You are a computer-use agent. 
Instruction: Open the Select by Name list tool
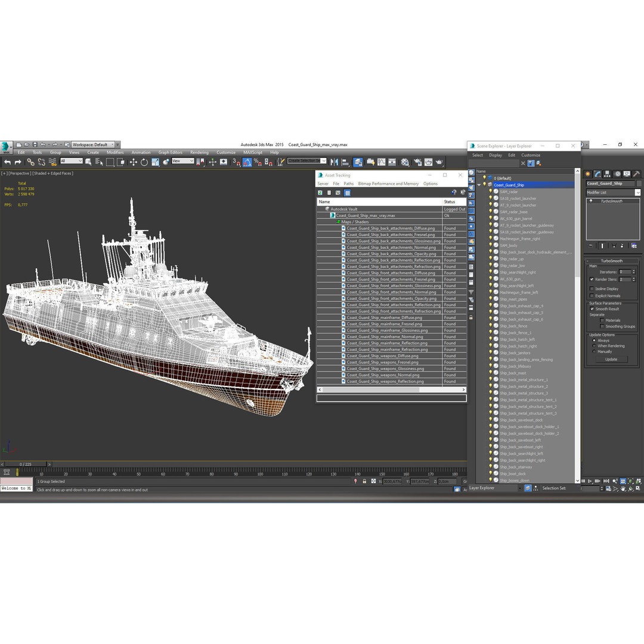98,162
